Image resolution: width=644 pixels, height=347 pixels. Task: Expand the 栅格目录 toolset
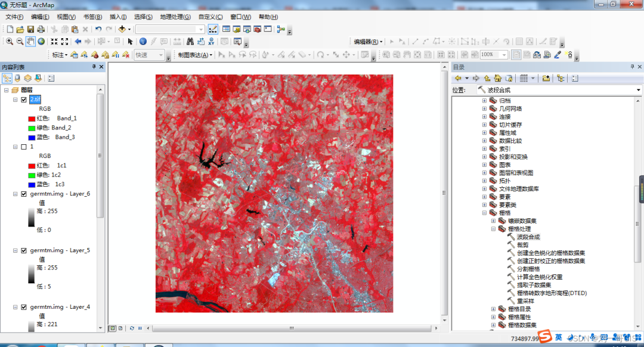pyautogui.click(x=493, y=309)
